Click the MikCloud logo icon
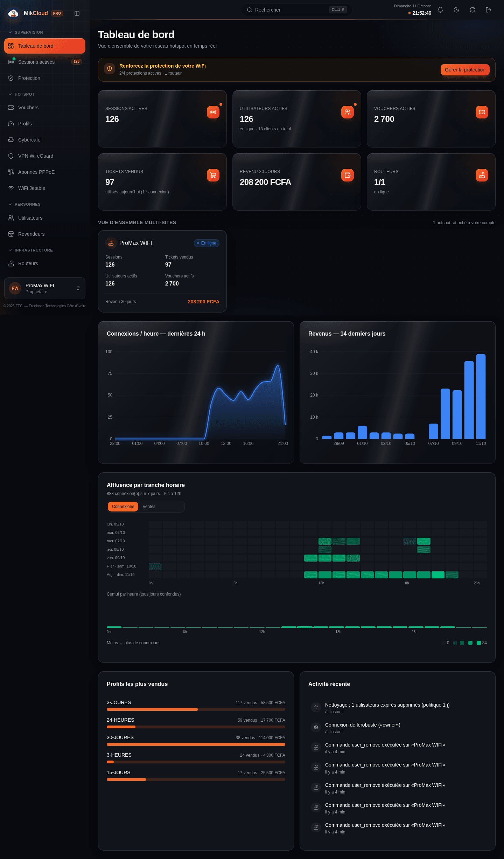This screenshot has height=859, width=504. pyautogui.click(x=13, y=13)
